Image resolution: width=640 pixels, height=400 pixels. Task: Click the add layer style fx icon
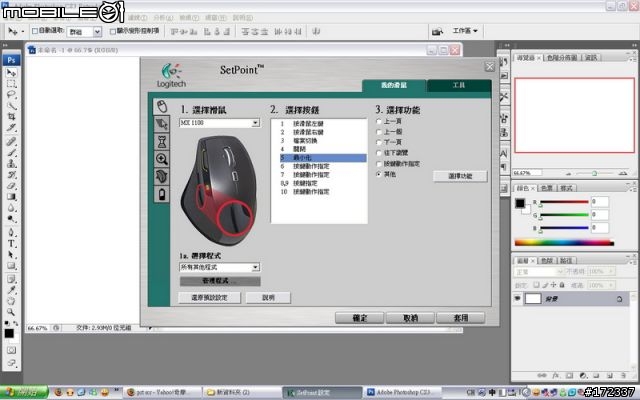click(556, 375)
